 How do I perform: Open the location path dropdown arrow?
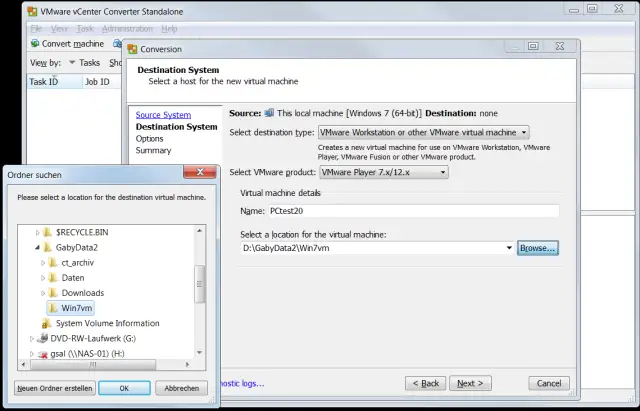coord(509,248)
